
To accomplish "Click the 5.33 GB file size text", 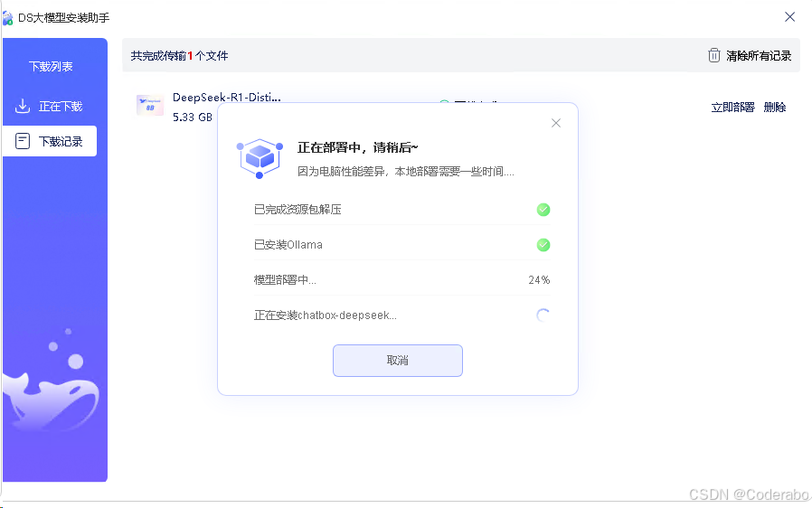I will (x=193, y=118).
